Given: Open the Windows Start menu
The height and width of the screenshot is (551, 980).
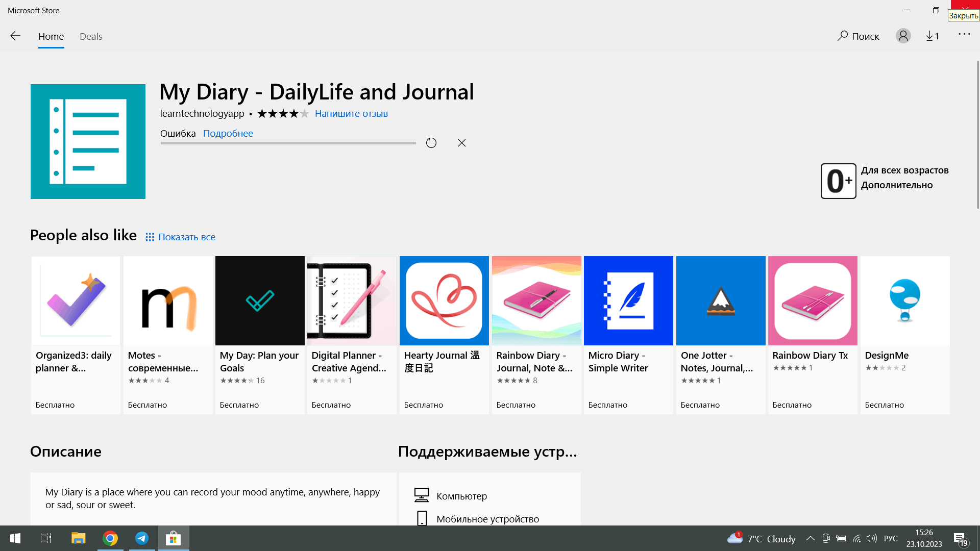Looking at the screenshot, I should pos(15,538).
